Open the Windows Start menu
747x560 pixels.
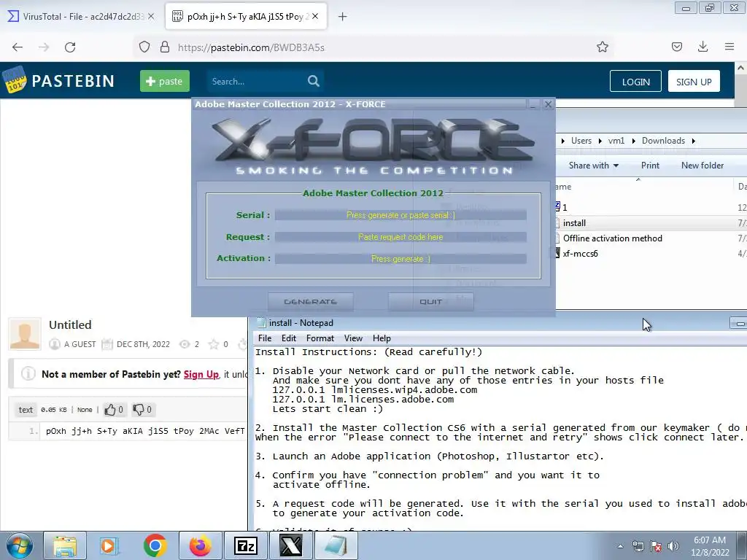pos(18,545)
